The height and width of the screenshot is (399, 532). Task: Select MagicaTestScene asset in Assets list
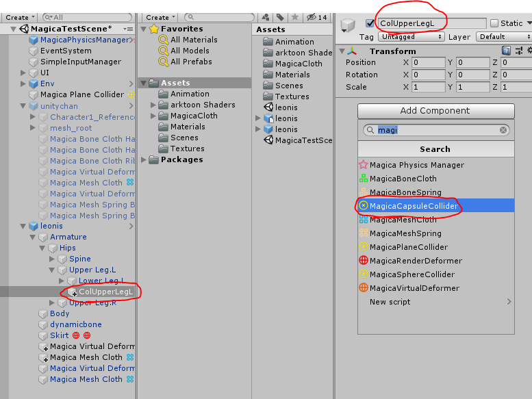point(298,140)
